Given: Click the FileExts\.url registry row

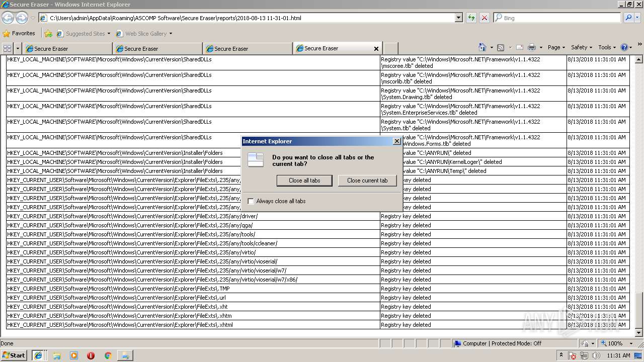Looking at the screenshot, I should tap(318, 298).
